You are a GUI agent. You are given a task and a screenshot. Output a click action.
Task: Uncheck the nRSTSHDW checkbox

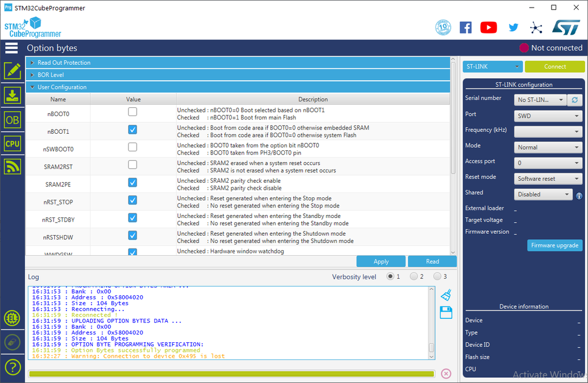point(132,236)
